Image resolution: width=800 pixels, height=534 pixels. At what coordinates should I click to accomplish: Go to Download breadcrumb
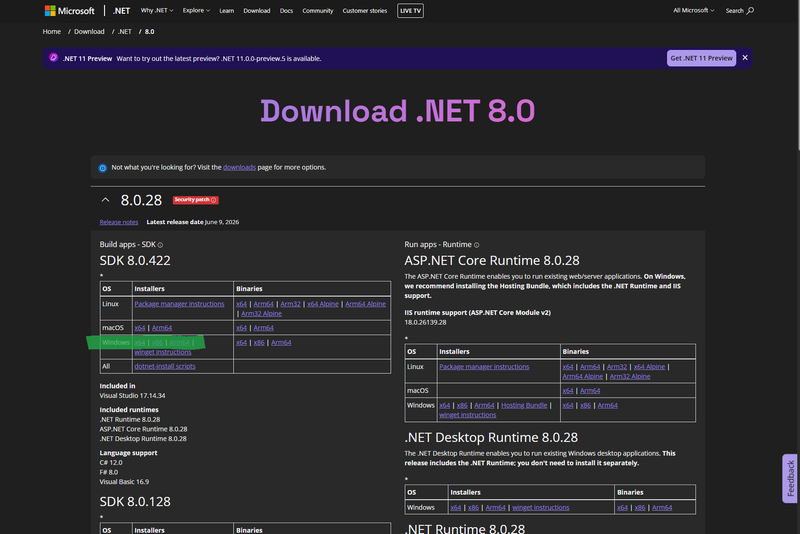(x=89, y=32)
